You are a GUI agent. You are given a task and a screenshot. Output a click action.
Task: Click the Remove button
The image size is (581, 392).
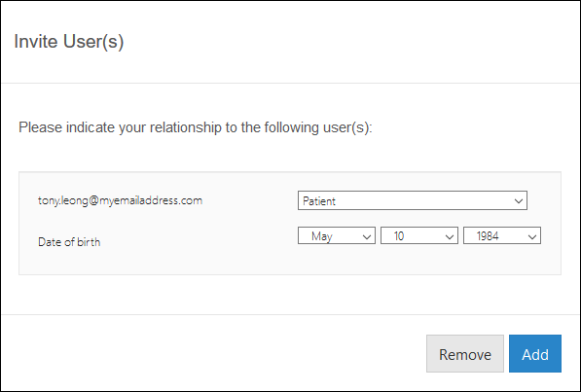465,354
